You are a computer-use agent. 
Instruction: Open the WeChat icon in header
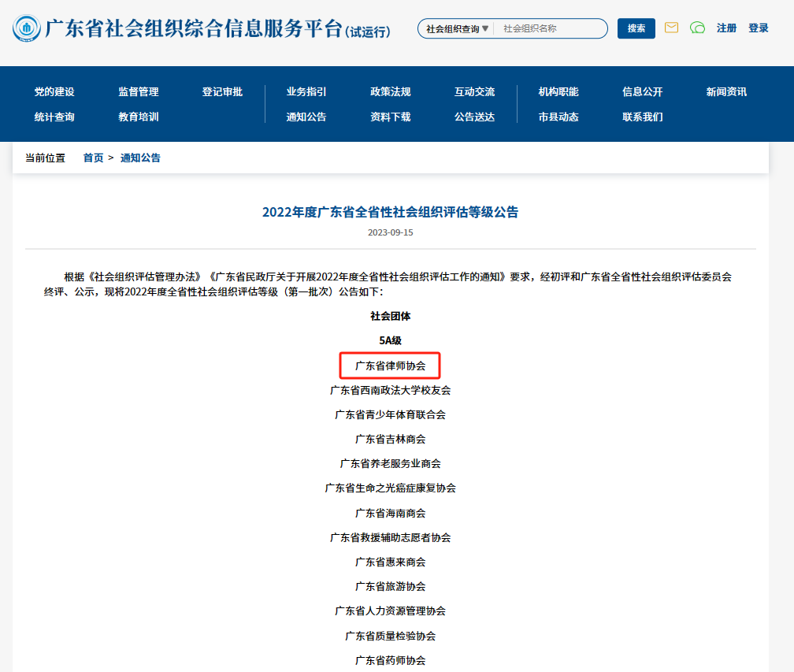pos(697,28)
